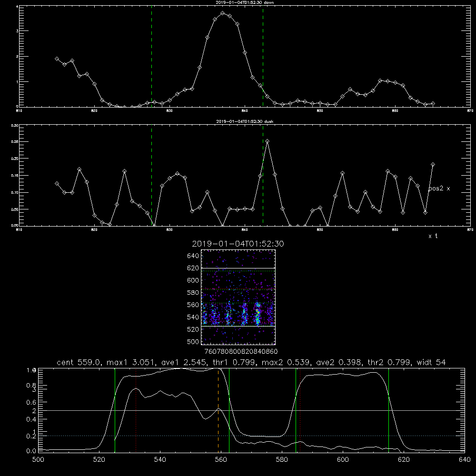Select the 'thr1 0.799' value
The width and height of the screenshot is (476, 476).
pos(234,362)
